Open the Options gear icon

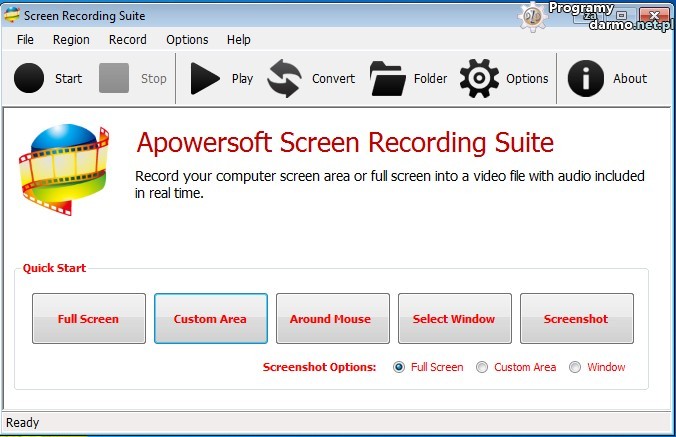[x=479, y=78]
